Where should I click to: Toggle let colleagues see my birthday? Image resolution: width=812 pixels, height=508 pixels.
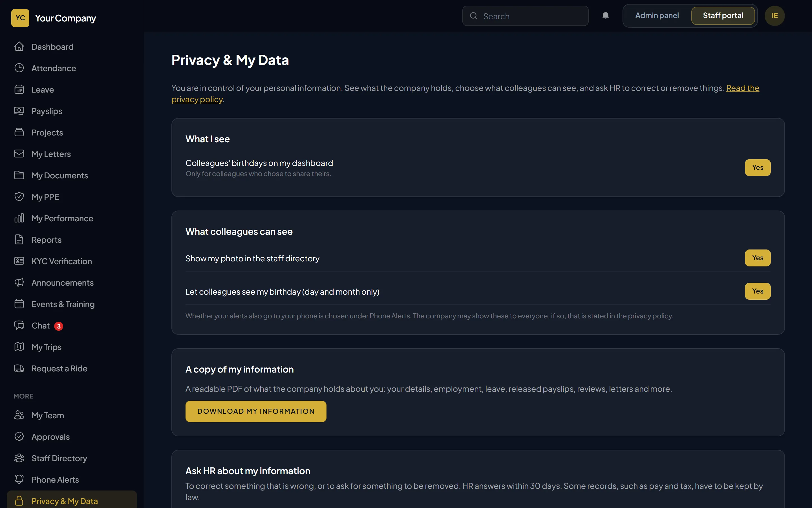[757, 291]
